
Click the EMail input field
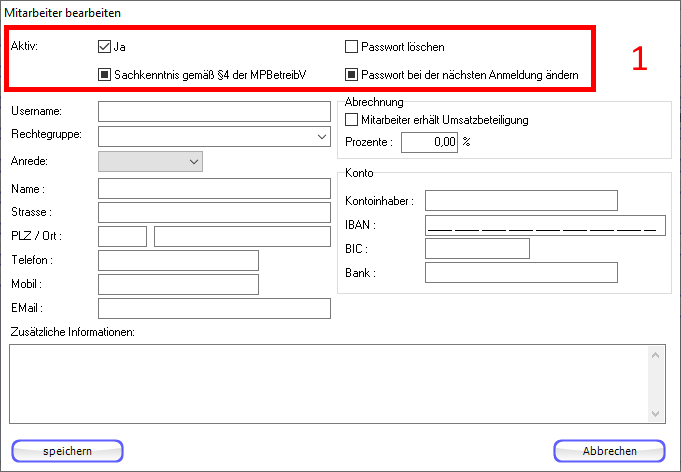point(214,308)
